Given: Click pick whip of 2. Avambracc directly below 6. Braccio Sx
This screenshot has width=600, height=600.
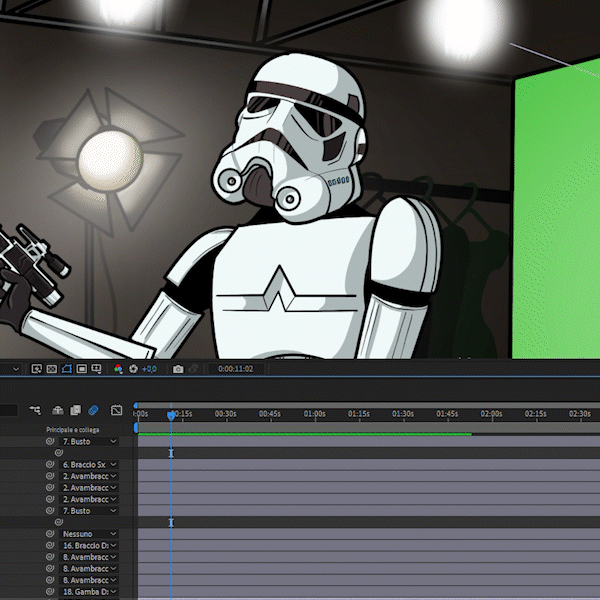Looking at the screenshot, I should click(x=50, y=476).
